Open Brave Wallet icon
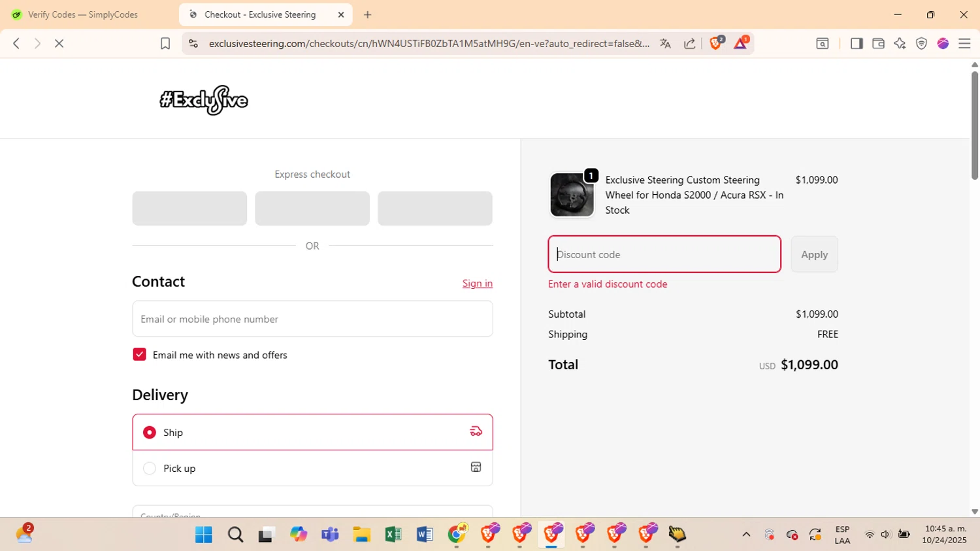This screenshot has height=551, width=980. (878, 43)
